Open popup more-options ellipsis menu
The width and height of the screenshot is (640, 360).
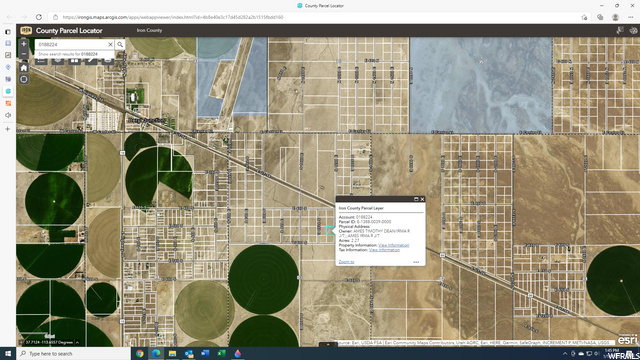(x=416, y=262)
